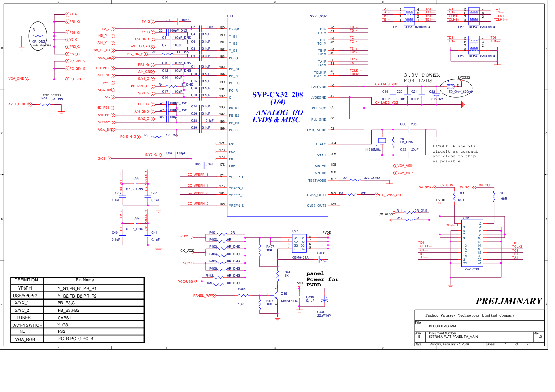Select the YPbPr1 row in definition table
Screen dimensions: 555x392
[77, 288]
